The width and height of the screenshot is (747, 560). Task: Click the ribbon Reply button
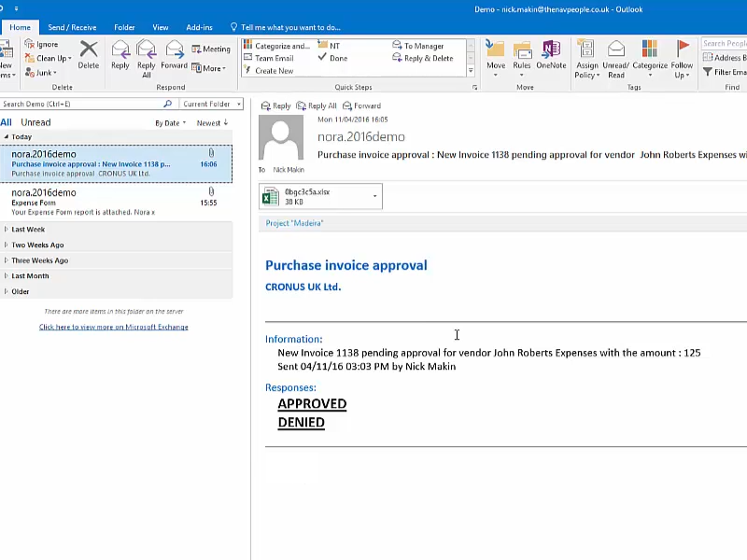[120, 55]
